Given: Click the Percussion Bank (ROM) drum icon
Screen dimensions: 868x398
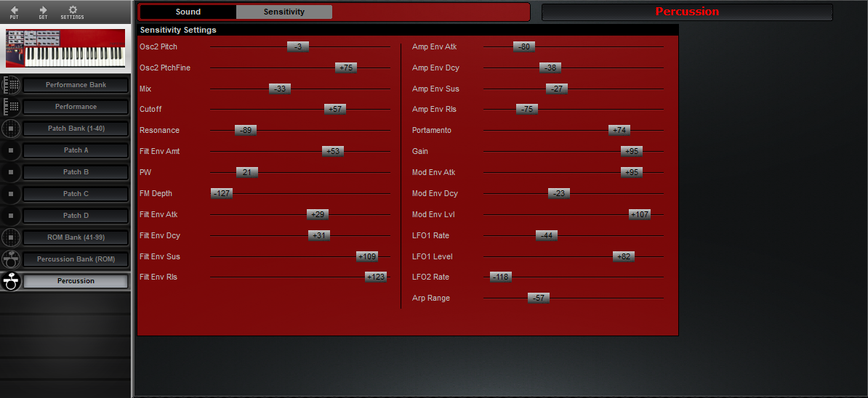Looking at the screenshot, I should pyautogui.click(x=11, y=259).
